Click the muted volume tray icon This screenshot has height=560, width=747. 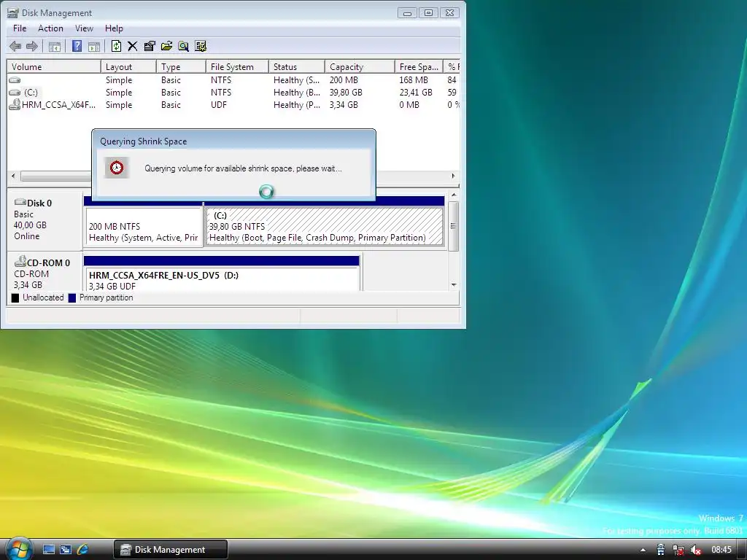[695, 550]
